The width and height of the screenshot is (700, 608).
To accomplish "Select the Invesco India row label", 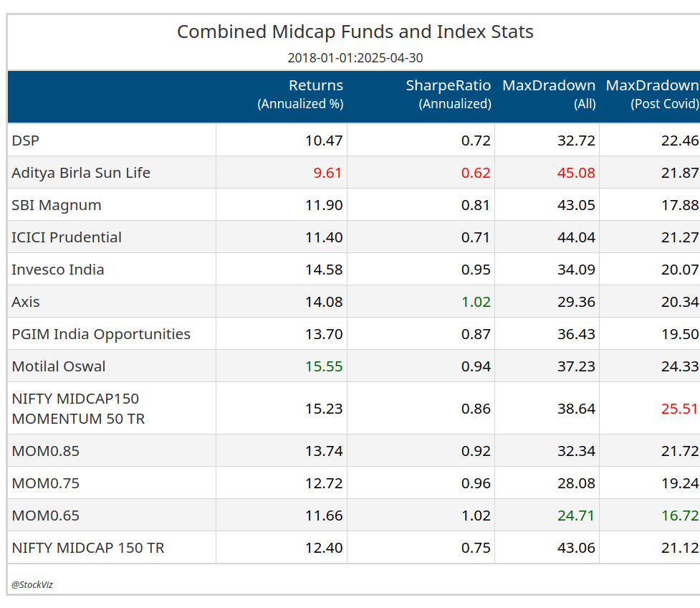I will 57,270.
